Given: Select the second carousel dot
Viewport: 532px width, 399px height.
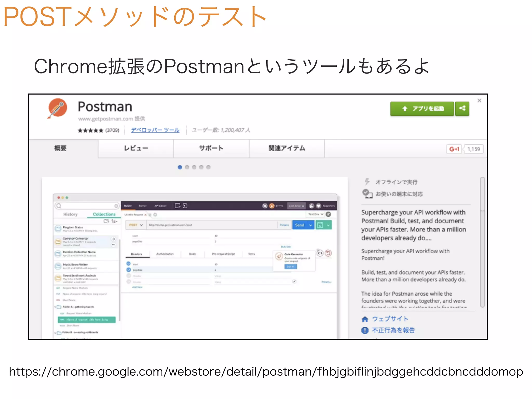Looking at the screenshot, I should 187,167.
